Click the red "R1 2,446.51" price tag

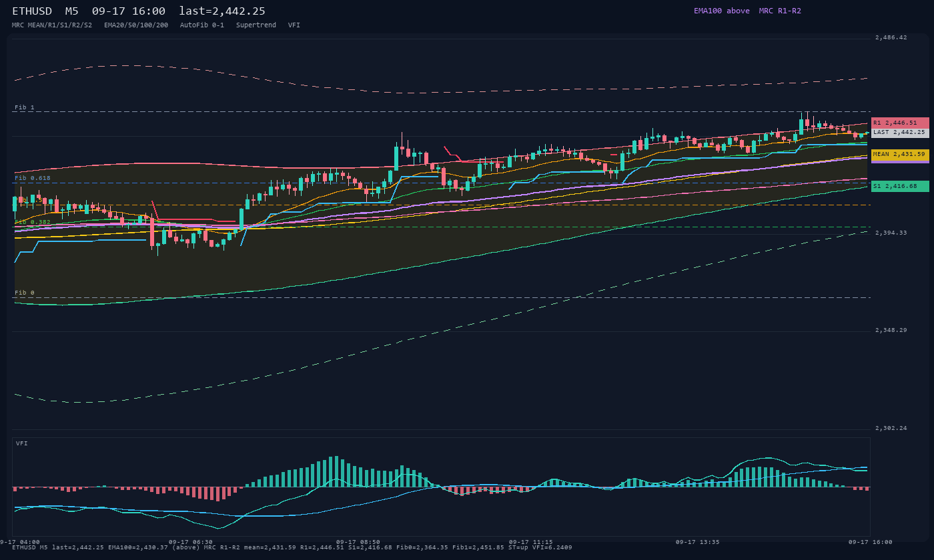click(x=900, y=123)
